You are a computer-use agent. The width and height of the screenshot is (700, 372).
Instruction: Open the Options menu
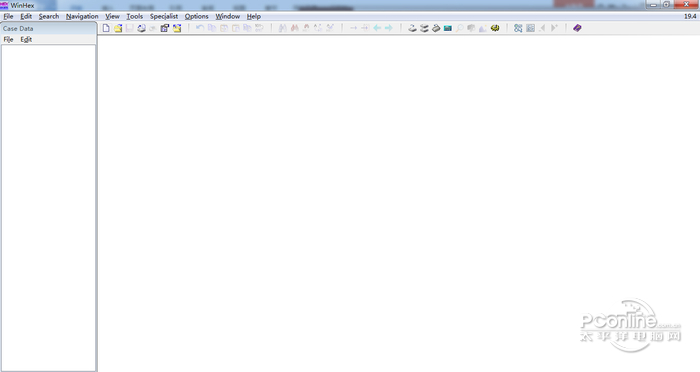(196, 17)
